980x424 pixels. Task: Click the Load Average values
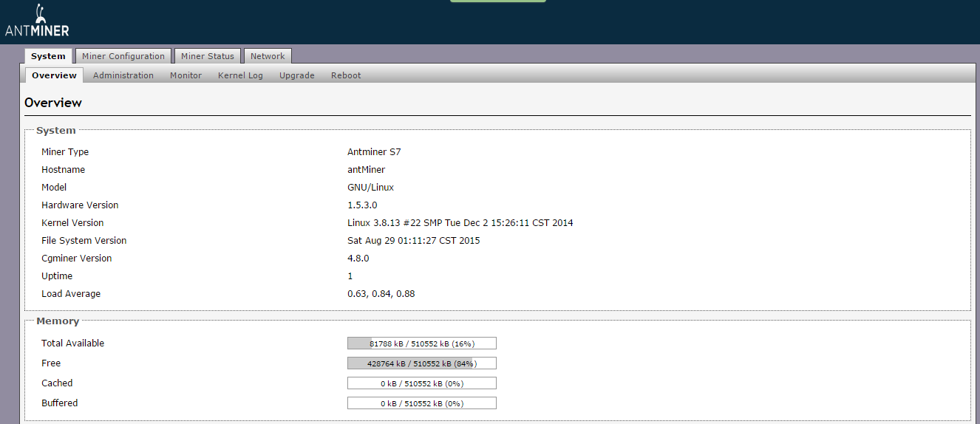coord(381,294)
